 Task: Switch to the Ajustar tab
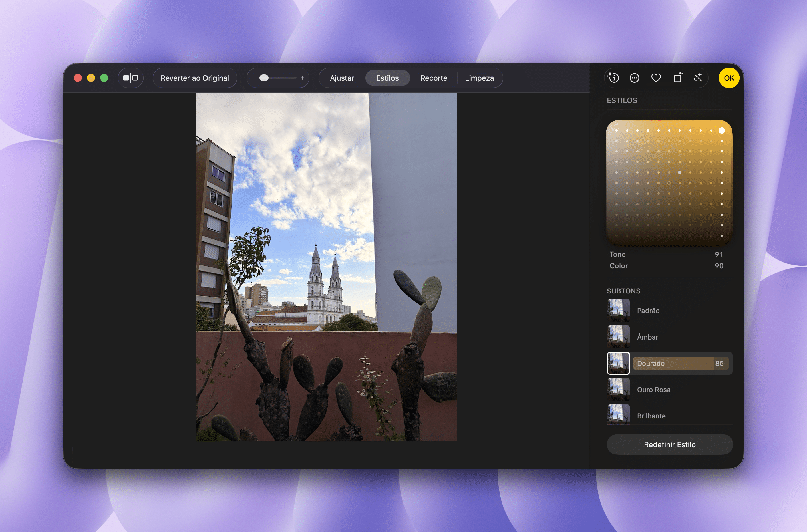click(342, 78)
